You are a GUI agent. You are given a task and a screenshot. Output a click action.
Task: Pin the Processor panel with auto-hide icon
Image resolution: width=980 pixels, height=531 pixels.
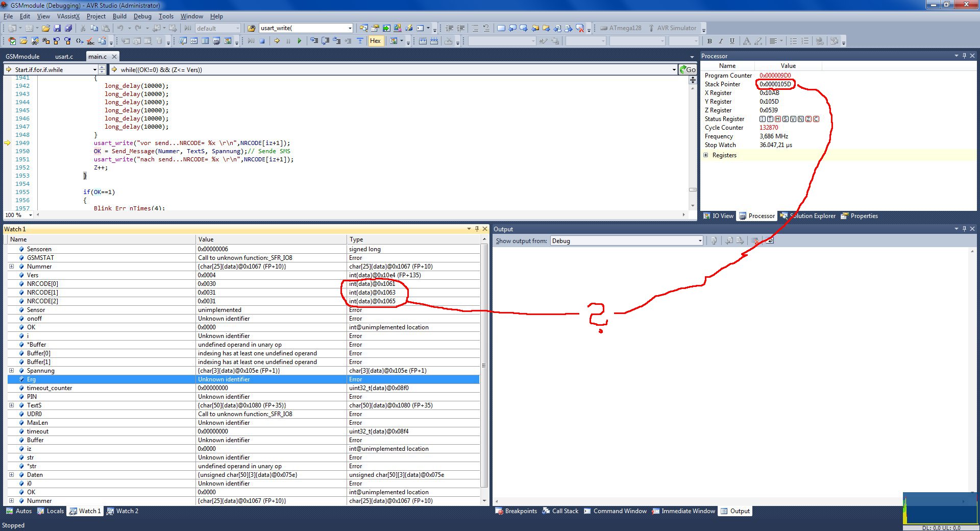[964, 56]
